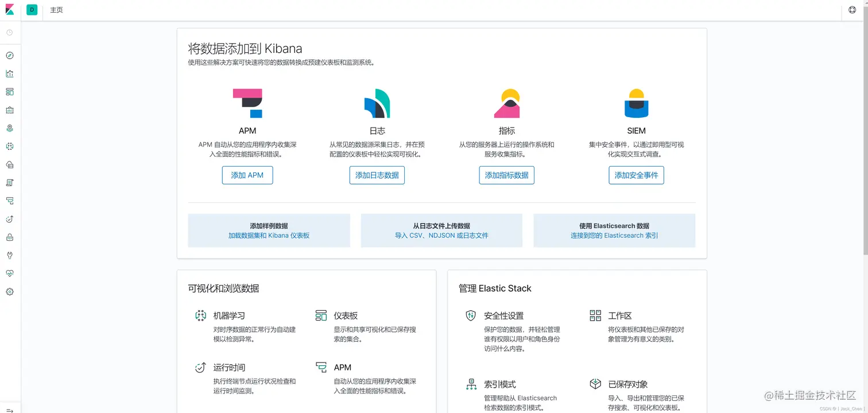Open 机器学习 under visualize section
The image size is (868, 413).
pyautogui.click(x=229, y=316)
